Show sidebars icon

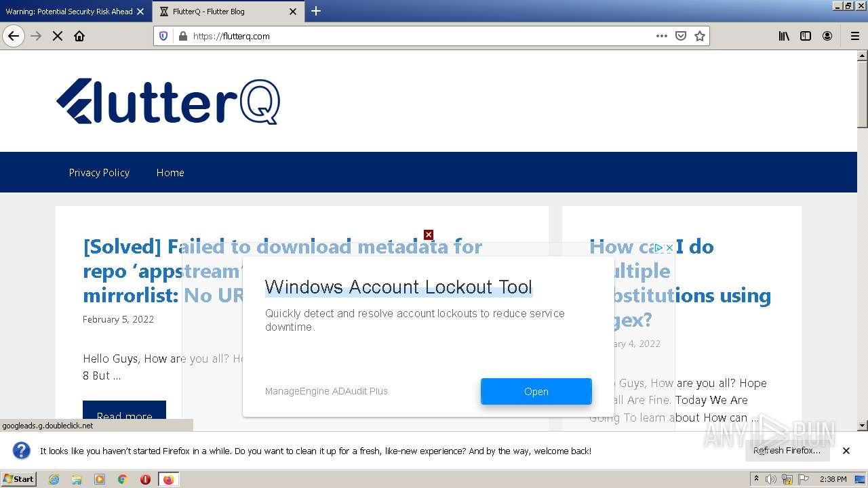806,36
